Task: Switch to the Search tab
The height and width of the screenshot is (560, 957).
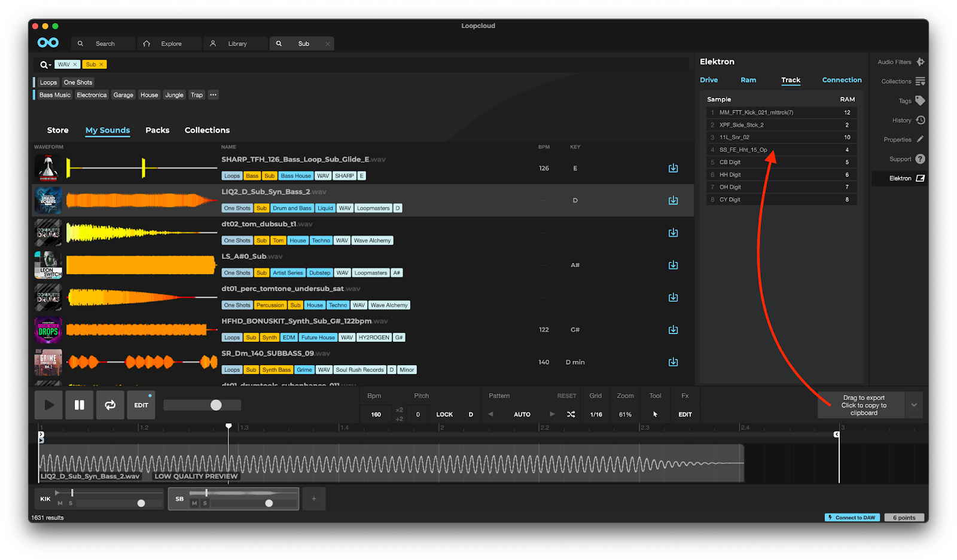Action: pos(104,44)
